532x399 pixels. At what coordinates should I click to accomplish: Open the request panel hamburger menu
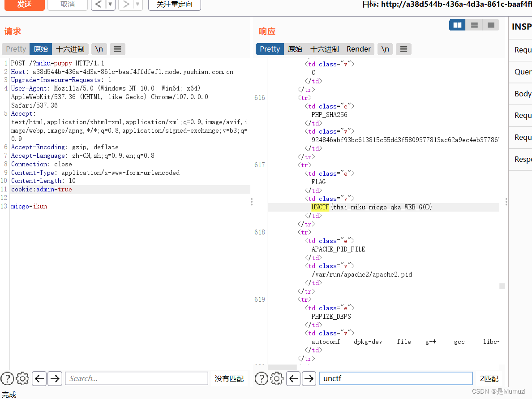tap(117, 49)
